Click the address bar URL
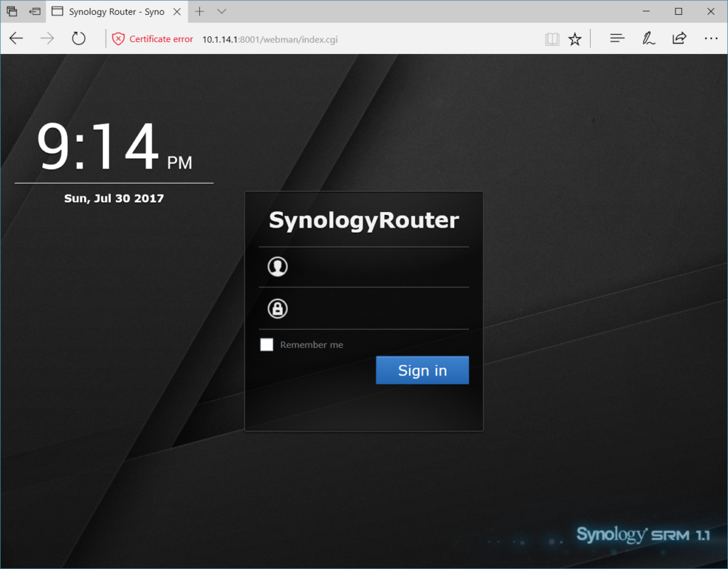The image size is (728, 569). tap(269, 40)
